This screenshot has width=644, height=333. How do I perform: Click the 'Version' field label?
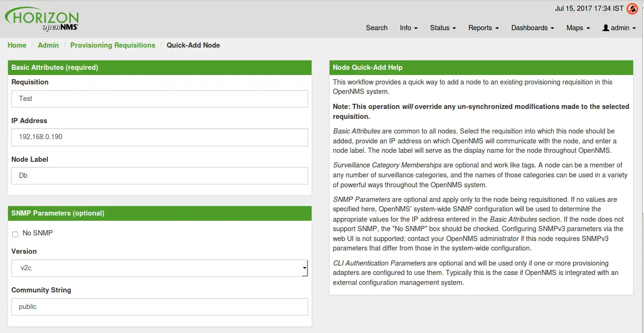coord(24,251)
